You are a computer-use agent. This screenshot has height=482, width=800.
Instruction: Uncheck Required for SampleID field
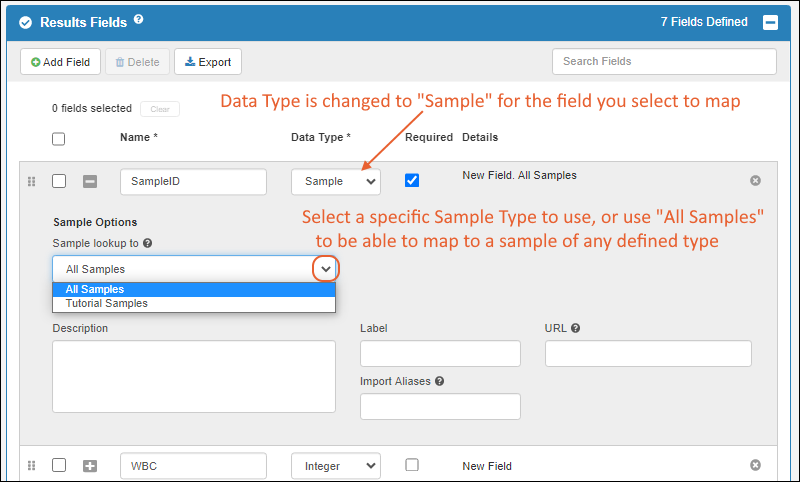412,181
